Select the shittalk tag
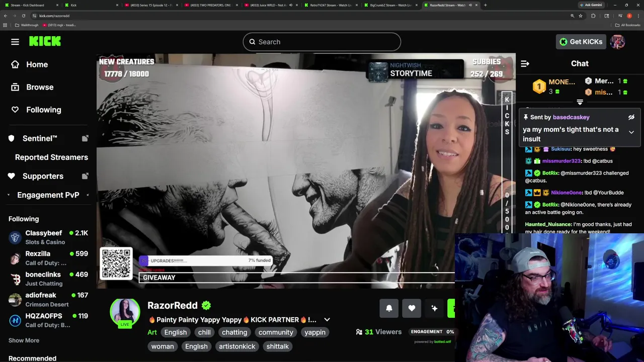This screenshot has width=644, height=362. (278, 346)
